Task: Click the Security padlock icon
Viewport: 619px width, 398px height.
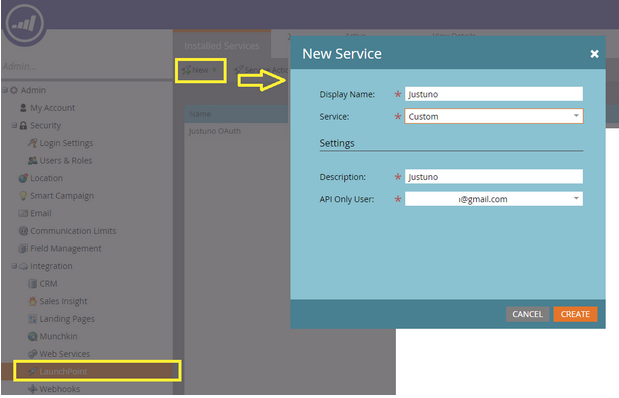Action: [x=23, y=126]
